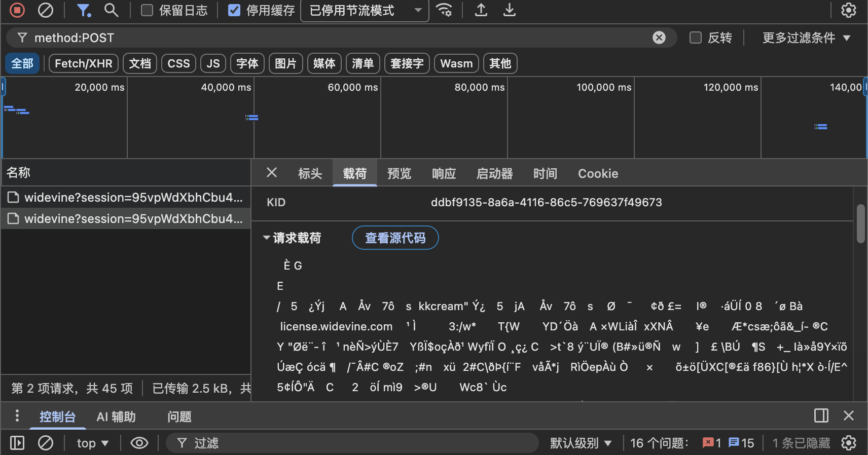
Task: Open the AI 辅助 drawer tab
Action: [116, 416]
